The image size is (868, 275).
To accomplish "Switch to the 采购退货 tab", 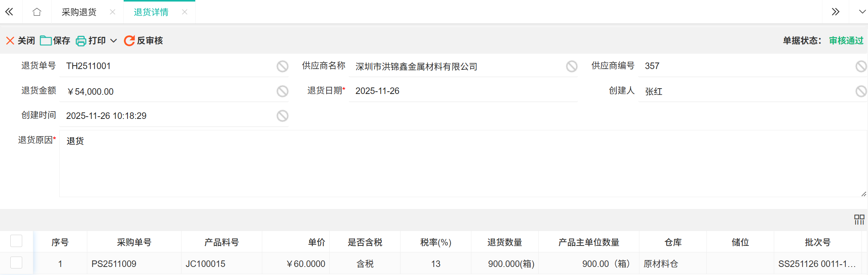I will click(79, 12).
